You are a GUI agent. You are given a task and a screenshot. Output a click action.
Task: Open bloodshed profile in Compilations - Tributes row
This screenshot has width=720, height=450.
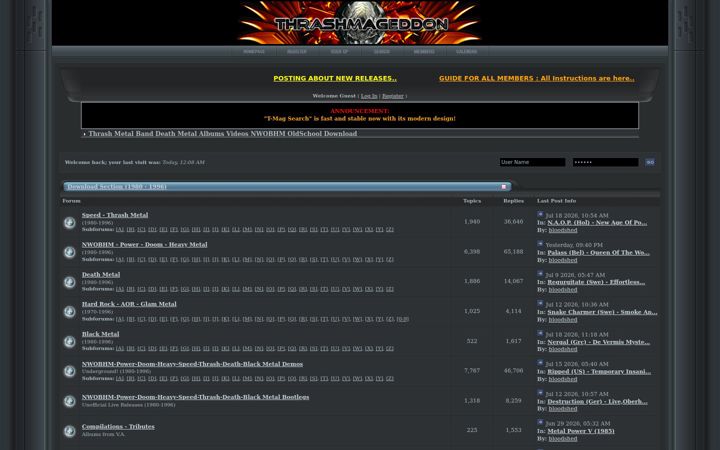tap(563, 439)
